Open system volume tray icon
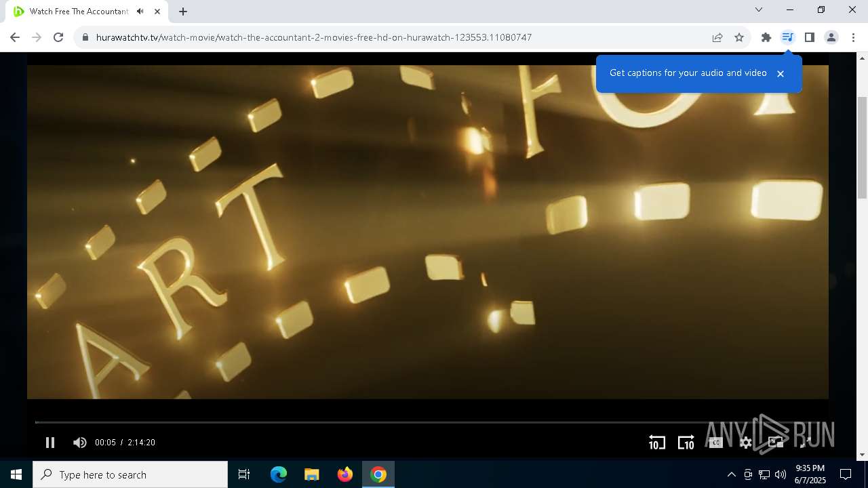The width and height of the screenshot is (868, 488). click(781, 474)
